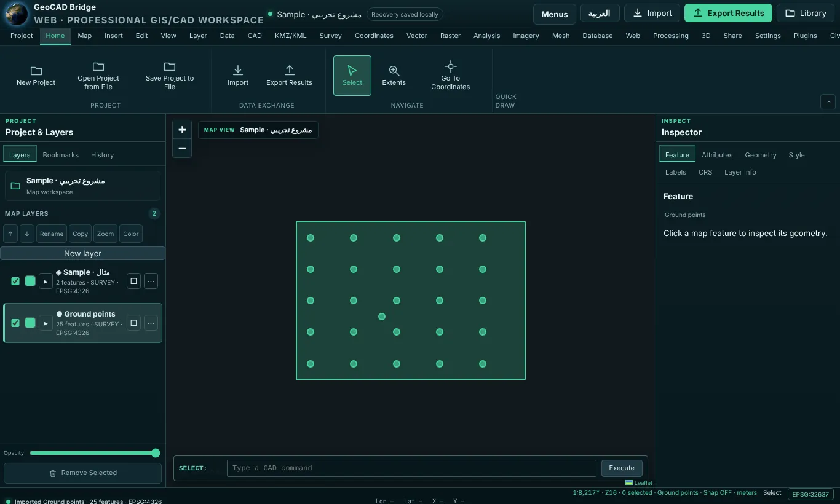Open the EPSG:32637 CRS selector

pyautogui.click(x=810, y=494)
